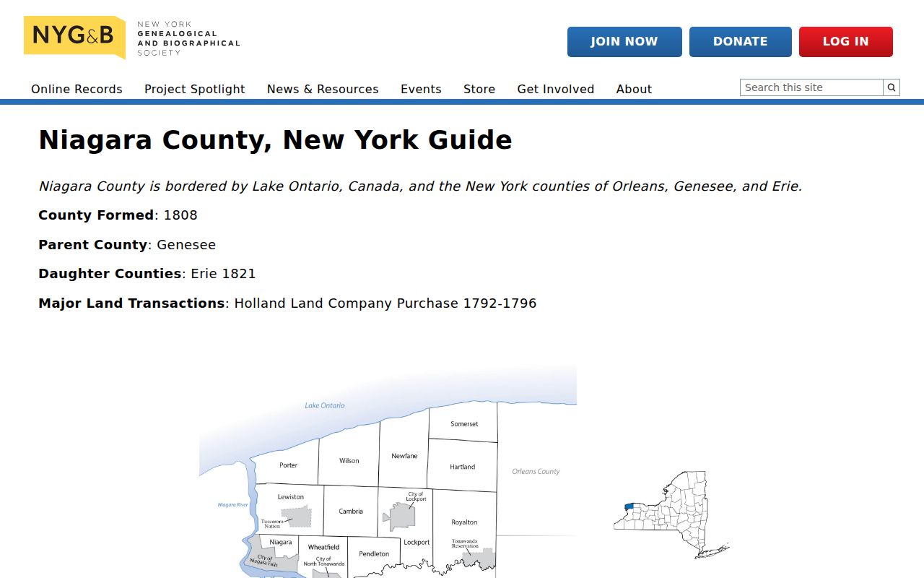The image size is (924, 578).
Task: Click the Holland Land Company Purchase text
Action: click(385, 303)
